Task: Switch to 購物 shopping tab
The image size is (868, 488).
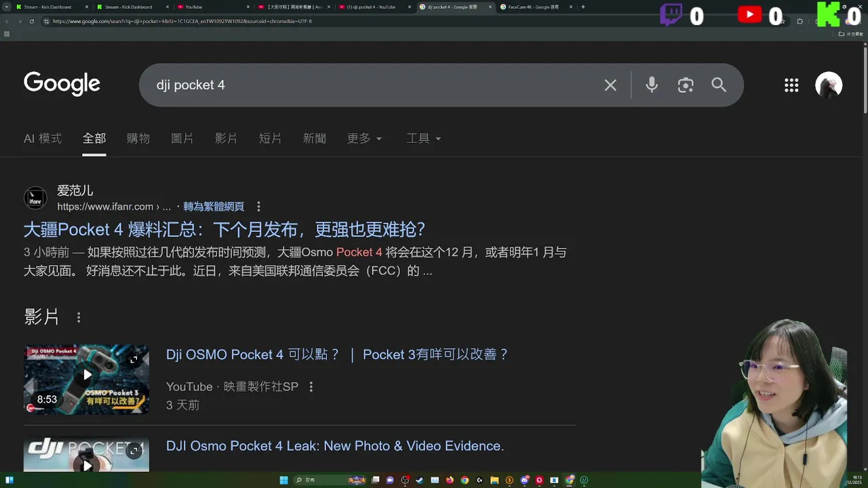Action: [138, 138]
